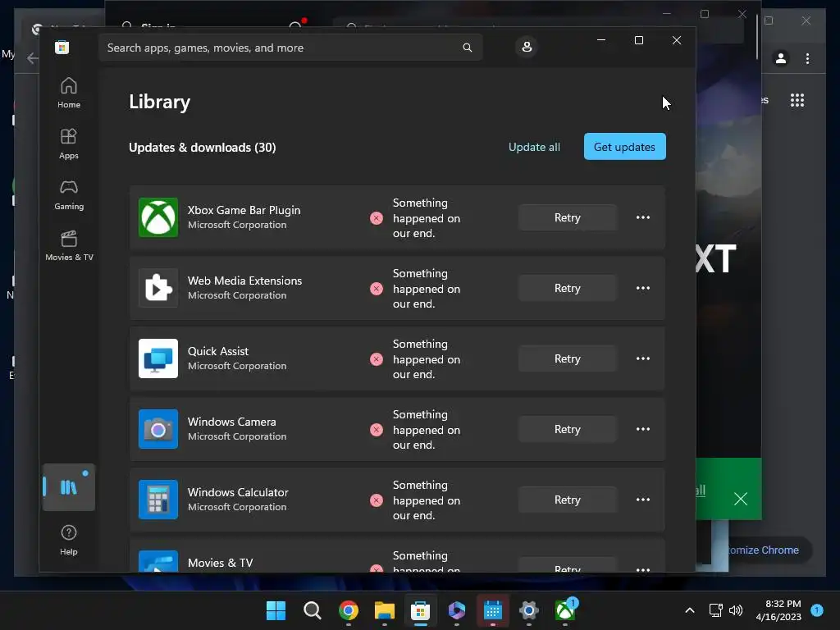The height and width of the screenshot is (630, 840).
Task: Retry Xbox Game Bar Plugin update
Action: pyautogui.click(x=568, y=217)
